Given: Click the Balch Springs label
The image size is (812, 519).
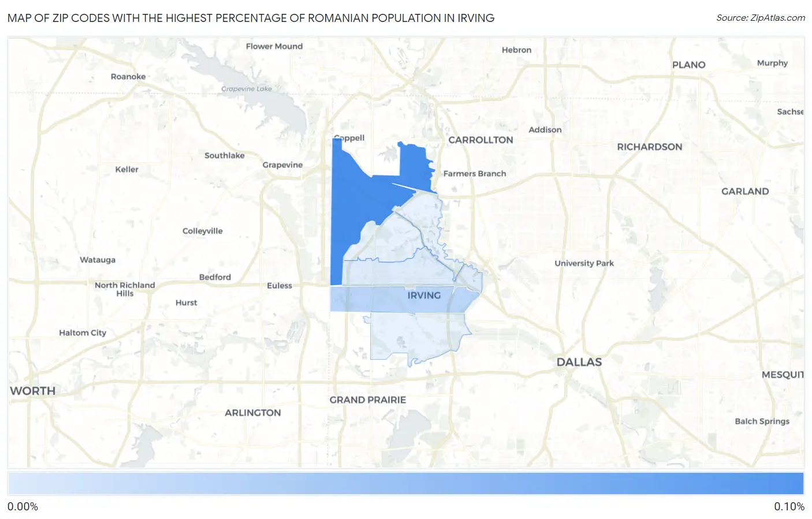Looking at the screenshot, I should point(762,421).
